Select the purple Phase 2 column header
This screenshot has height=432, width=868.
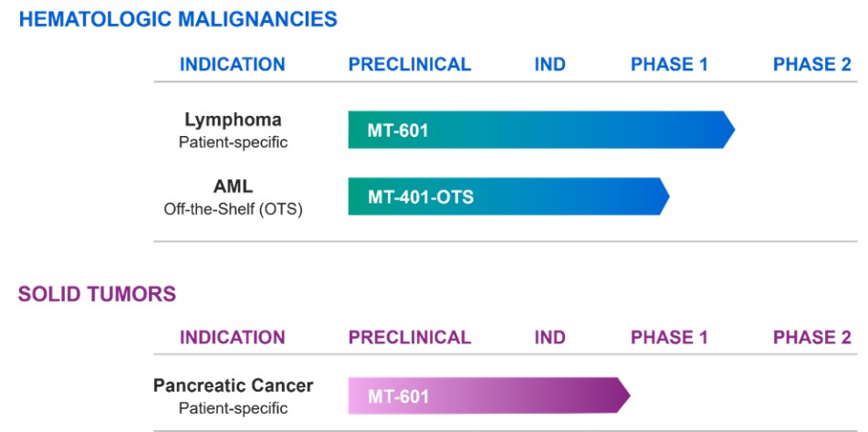coord(811,337)
